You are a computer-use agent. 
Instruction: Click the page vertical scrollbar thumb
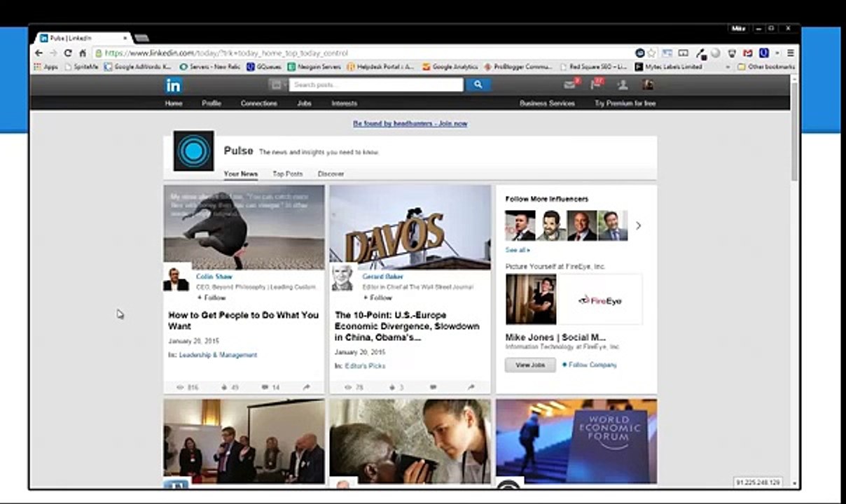(794, 132)
